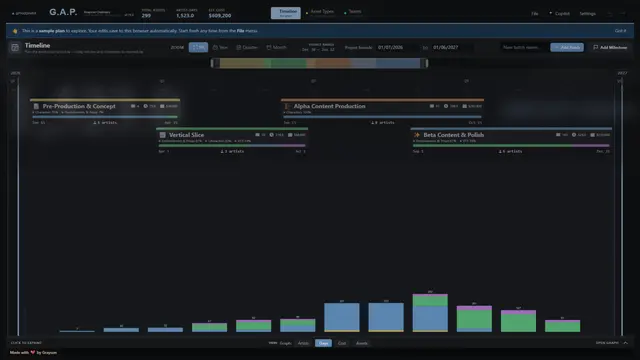Collapse graph using the chevron arrow

625,343
